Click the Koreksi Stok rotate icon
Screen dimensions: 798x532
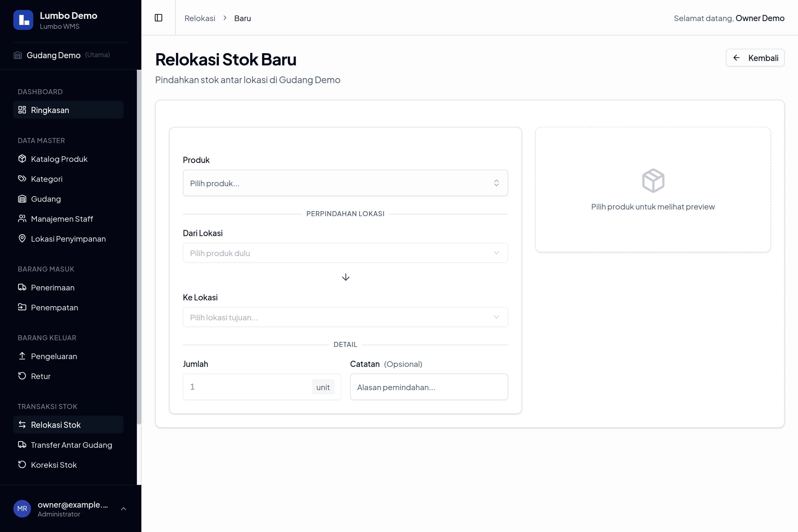pyautogui.click(x=22, y=464)
